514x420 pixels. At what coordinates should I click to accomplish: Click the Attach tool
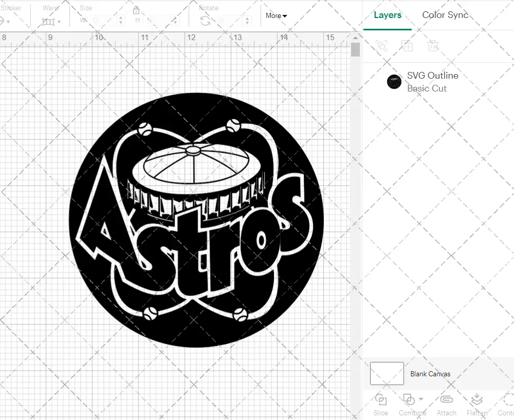(x=446, y=405)
